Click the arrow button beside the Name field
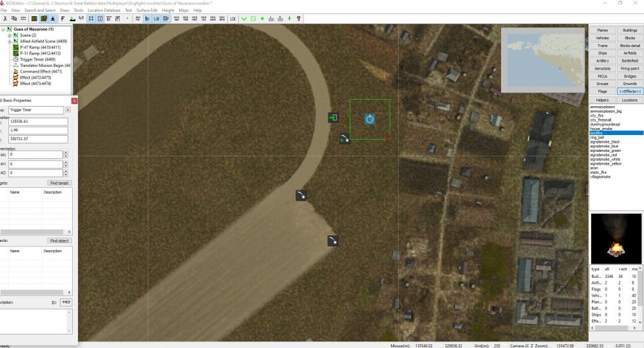644x348 pixels. point(68,110)
